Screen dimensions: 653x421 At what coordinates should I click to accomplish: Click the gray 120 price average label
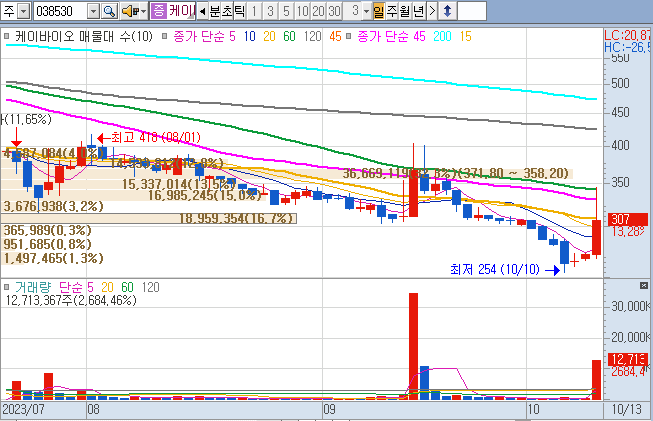312,37
